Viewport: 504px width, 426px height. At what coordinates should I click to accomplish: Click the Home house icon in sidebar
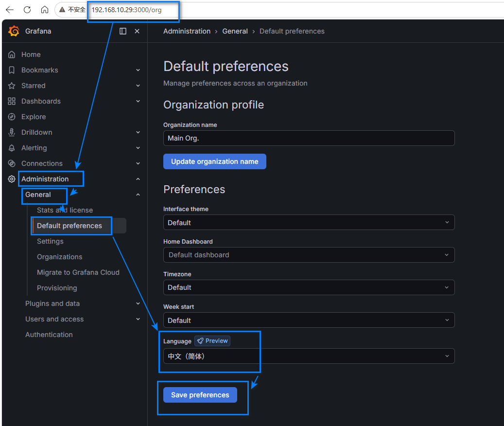[x=12, y=54]
